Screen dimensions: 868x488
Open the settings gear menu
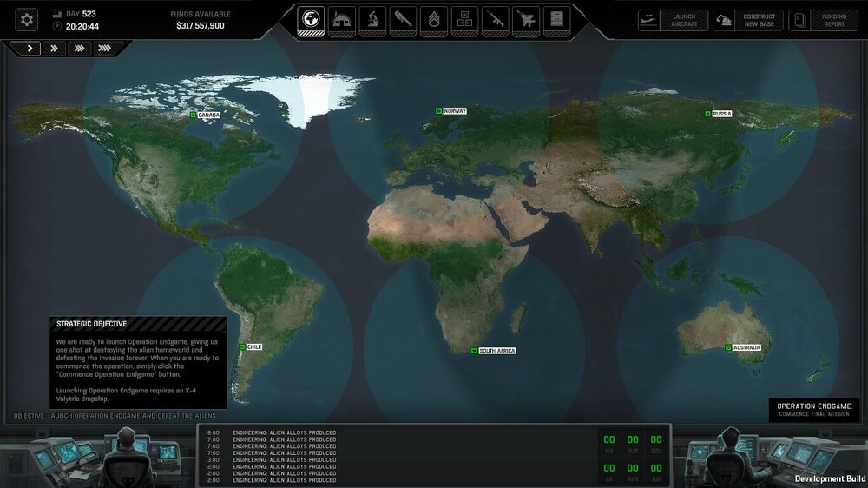[x=26, y=20]
